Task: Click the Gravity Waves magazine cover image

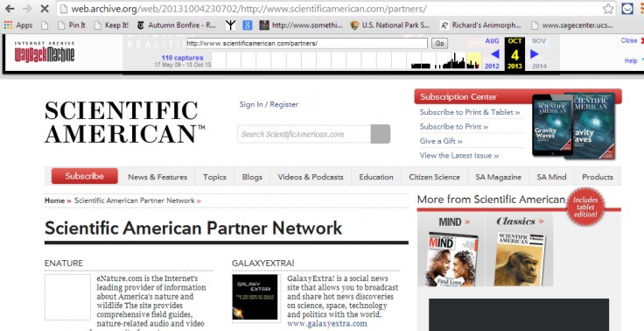Action: [573, 125]
